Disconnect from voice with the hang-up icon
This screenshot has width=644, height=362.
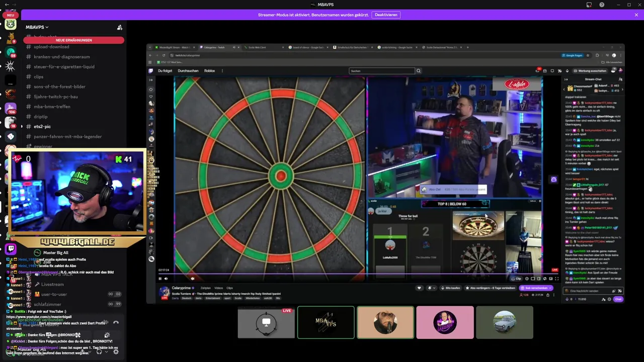[116, 322]
